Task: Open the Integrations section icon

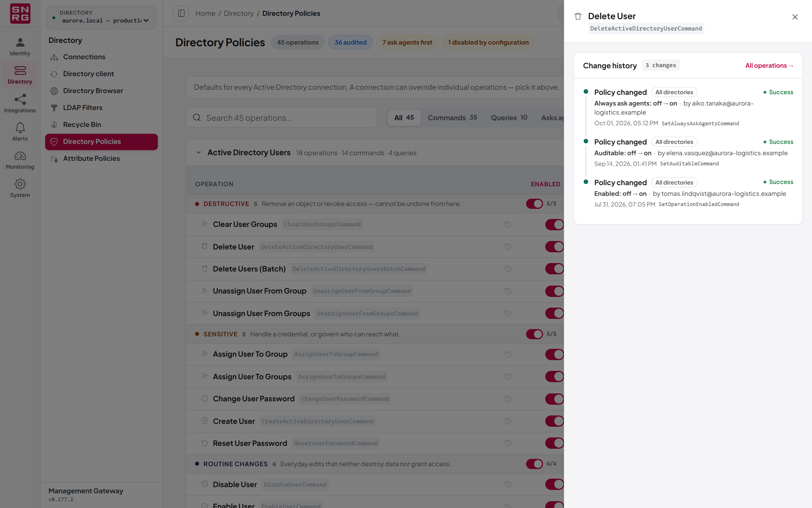Action: pyautogui.click(x=20, y=99)
